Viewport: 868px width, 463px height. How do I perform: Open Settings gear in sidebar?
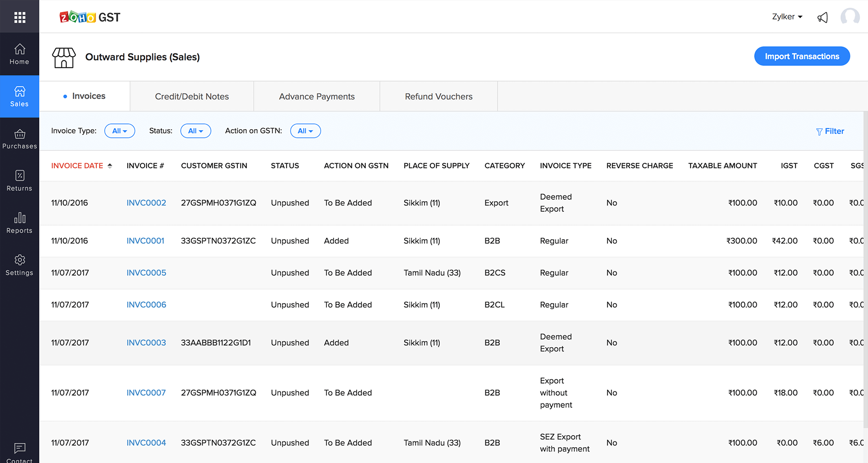tap(19, 265)
